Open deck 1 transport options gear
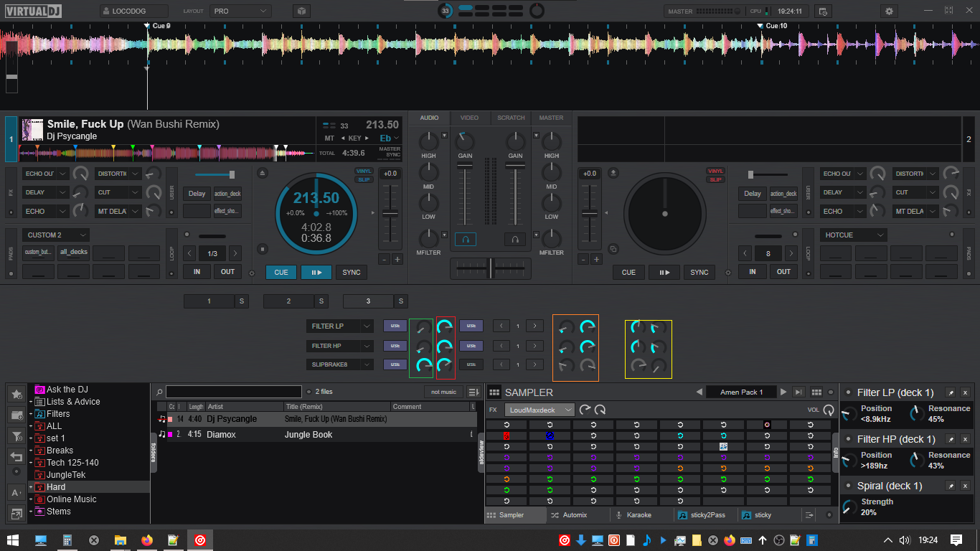The width and height of the screenshot is (980, 551). pos(252,273)
